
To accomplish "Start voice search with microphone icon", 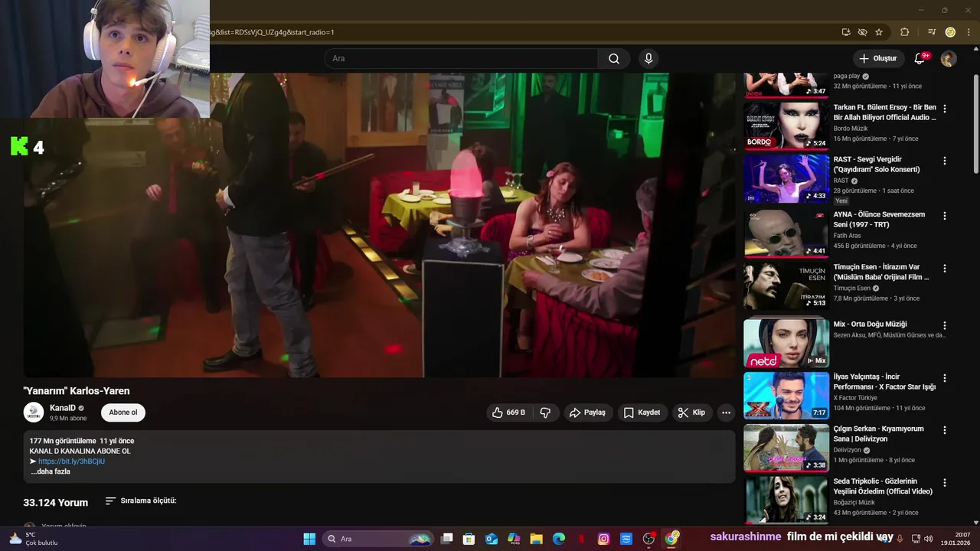I will coord(648,59).
